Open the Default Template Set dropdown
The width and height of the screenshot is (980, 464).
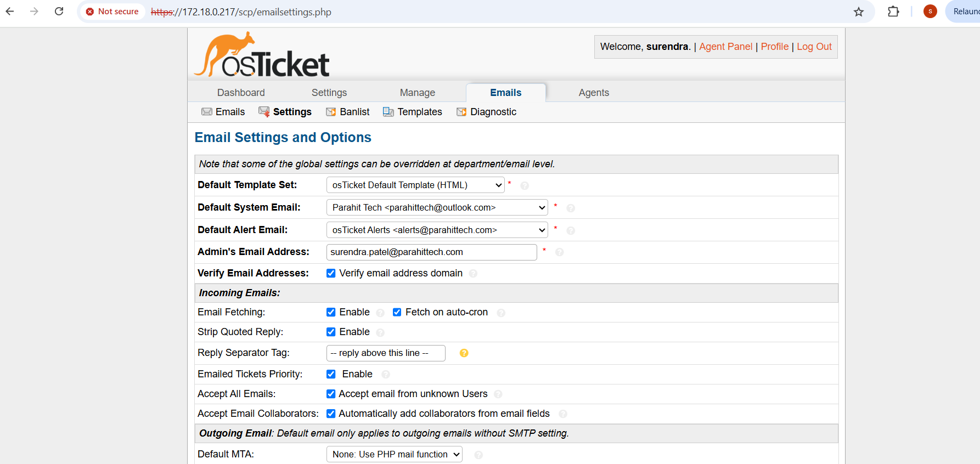click(x=415, y=185)
